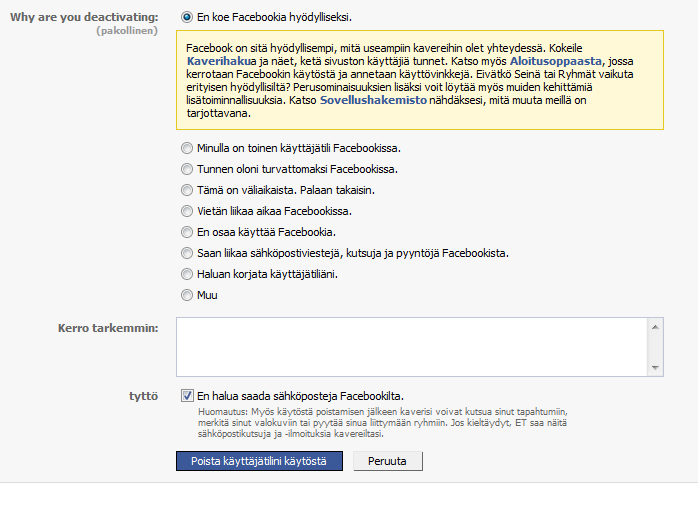
Task: Select 'Saan liikaa sähköpostiviestejä' radio option
Action: pos(187,253)
